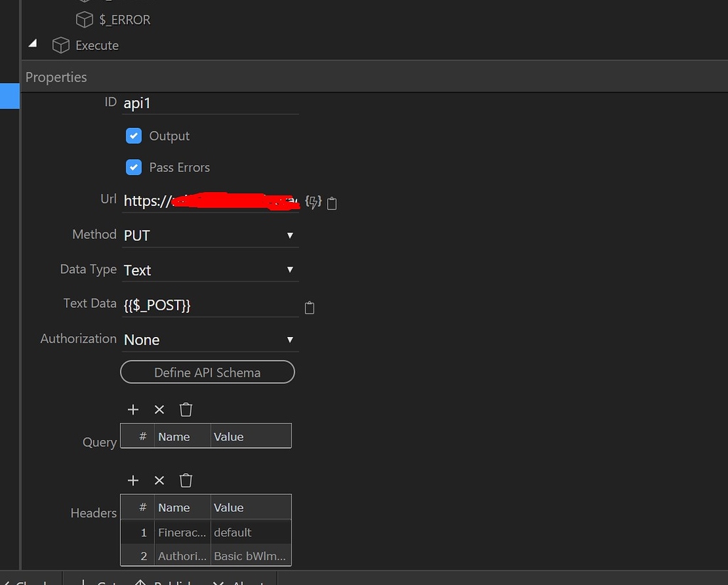Viewport: 728px width, 585px height.
Task: Delete all Headers with trash icon
Action: 186,480
